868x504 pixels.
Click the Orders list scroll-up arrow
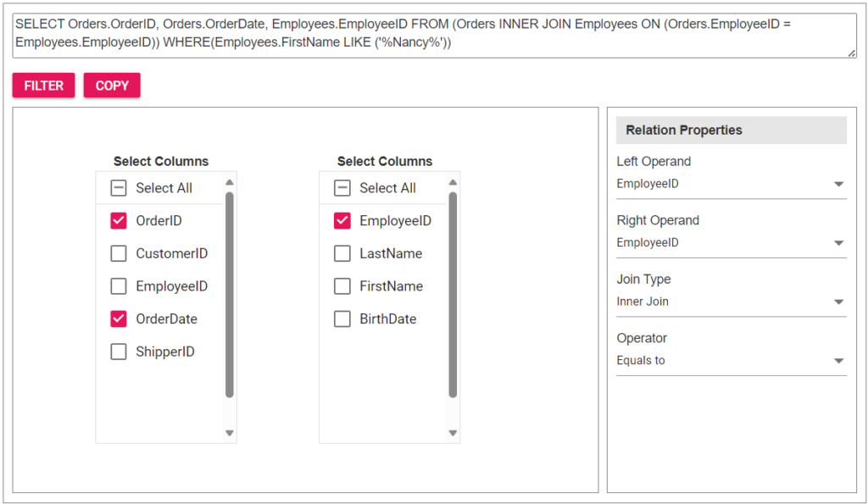pos(229,181)
